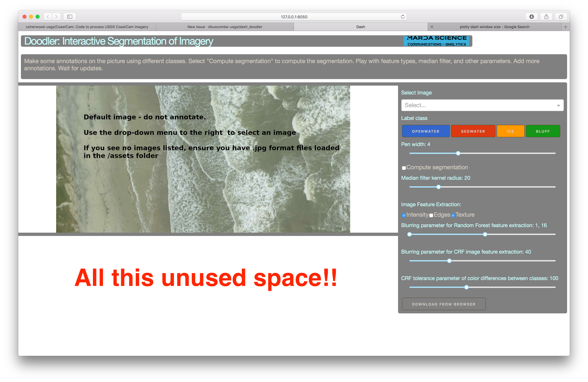Click the Select Image dropdown arrow

(558, 106)
